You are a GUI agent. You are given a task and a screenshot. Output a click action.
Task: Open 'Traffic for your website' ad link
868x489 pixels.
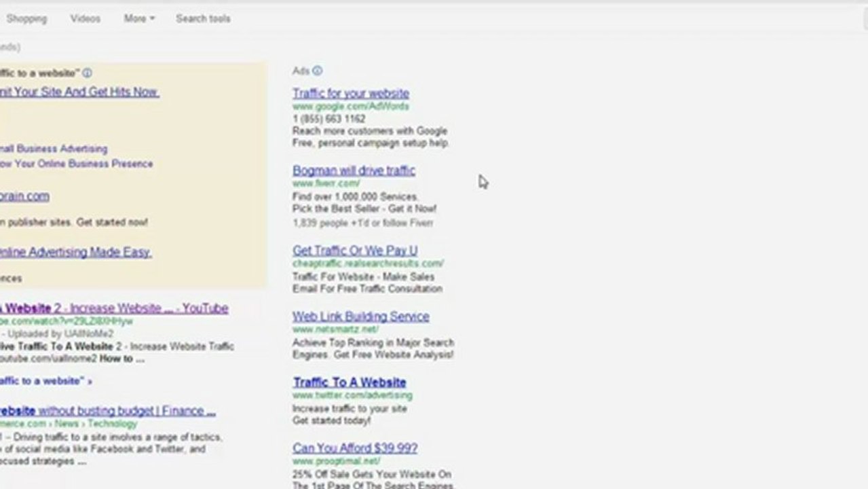pyautogui.click(x=351, y=93)
